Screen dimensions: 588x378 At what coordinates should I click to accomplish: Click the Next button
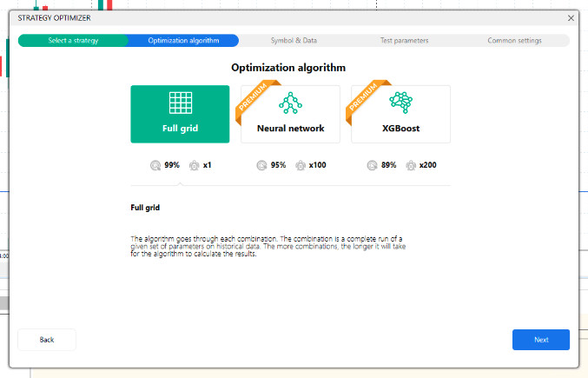(541, 340)
